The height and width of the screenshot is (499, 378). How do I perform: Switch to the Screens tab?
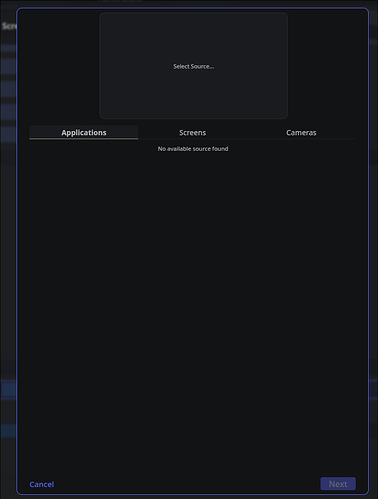coord(192,132)
